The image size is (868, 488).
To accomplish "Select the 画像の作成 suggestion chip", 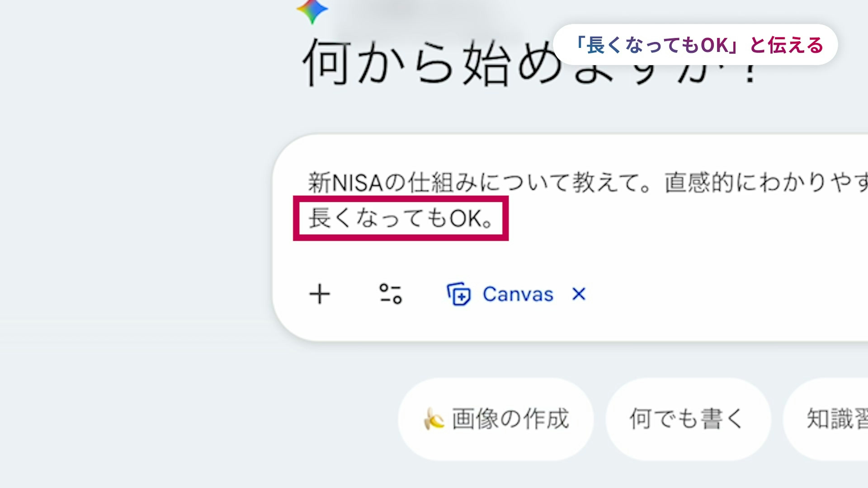I will click(x=496, y=419).
